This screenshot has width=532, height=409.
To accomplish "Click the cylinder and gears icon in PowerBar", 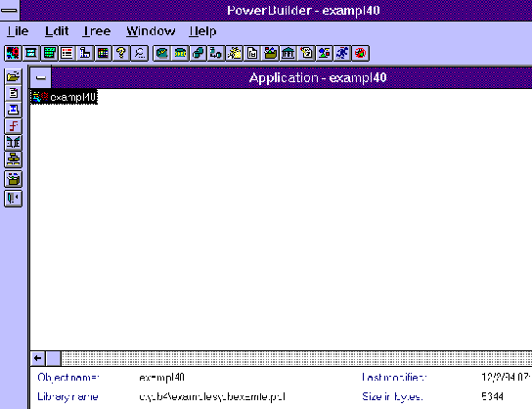I will click(216, 53).
